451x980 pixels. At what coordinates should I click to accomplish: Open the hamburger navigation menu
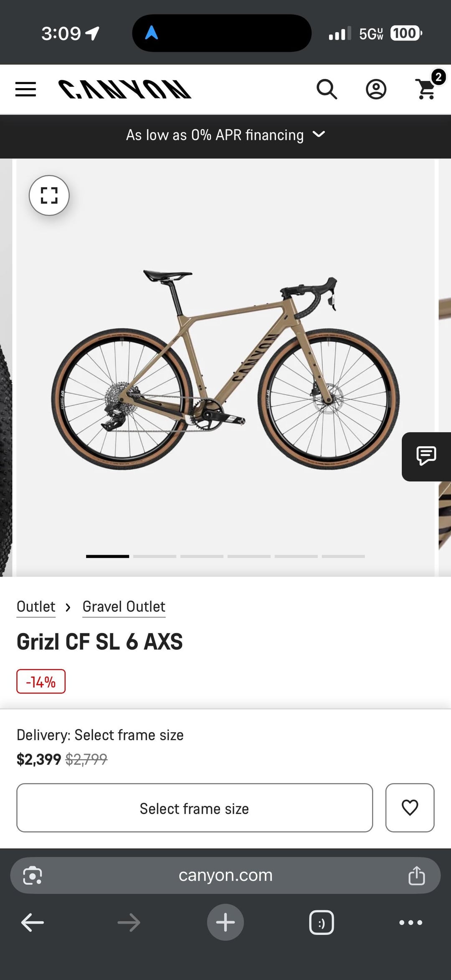tap(25, 89)
